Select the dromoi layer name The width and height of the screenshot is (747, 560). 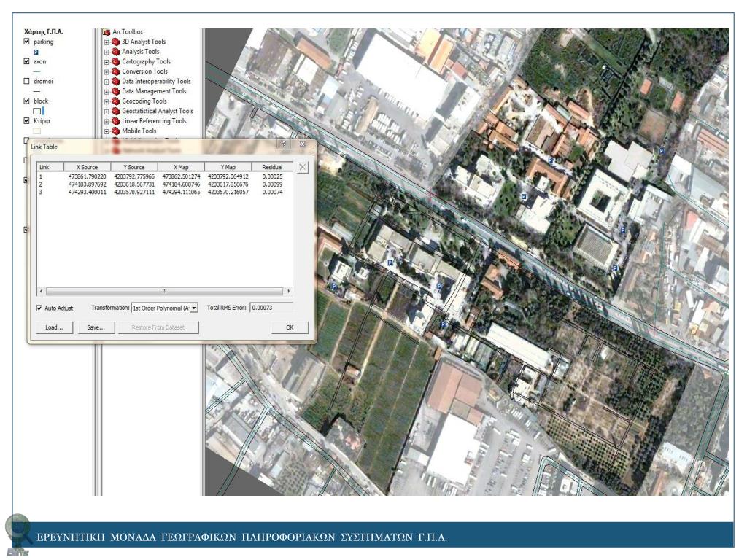tap(43, 82)
